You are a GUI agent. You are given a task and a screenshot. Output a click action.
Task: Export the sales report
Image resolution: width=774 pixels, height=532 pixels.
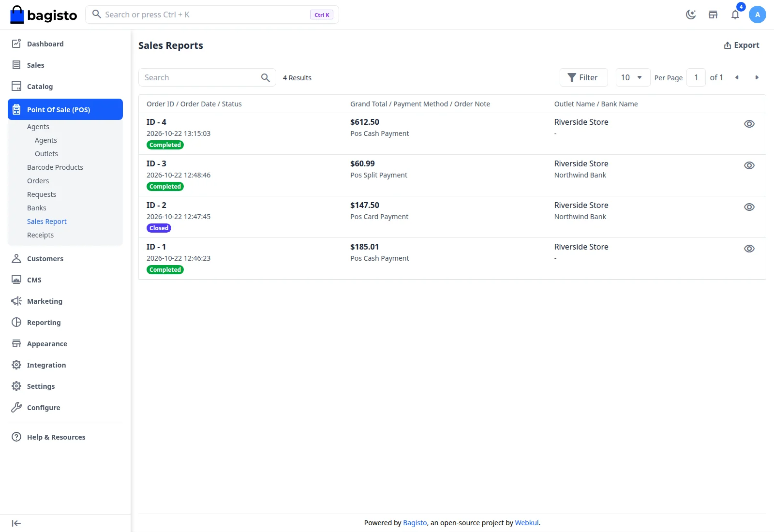742,45
